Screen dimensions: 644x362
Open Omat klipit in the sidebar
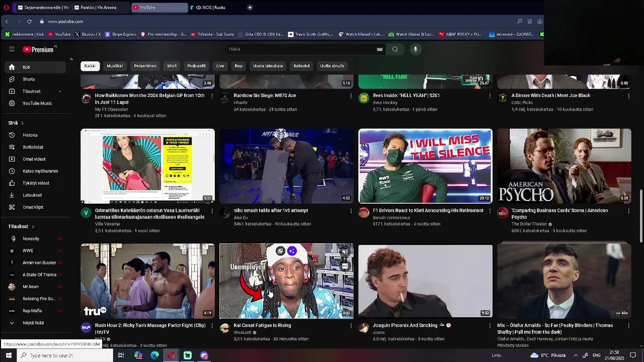pos(35,207)
